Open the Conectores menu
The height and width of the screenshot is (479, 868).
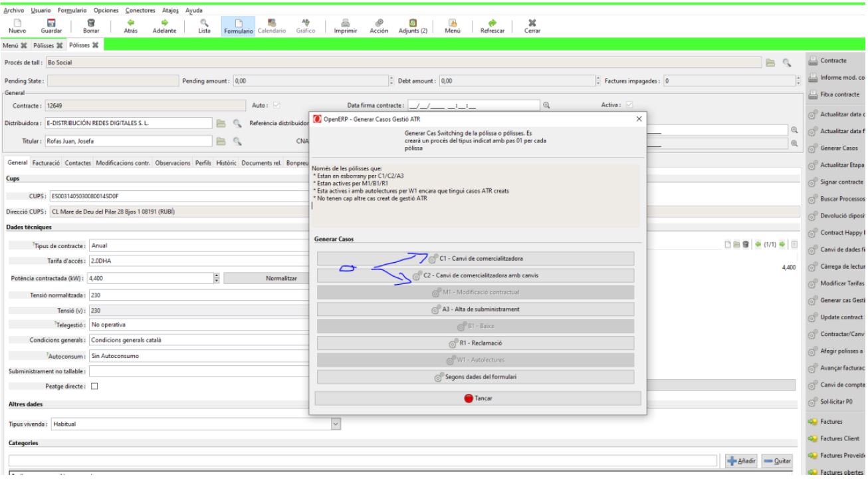[x=138, y=11]
